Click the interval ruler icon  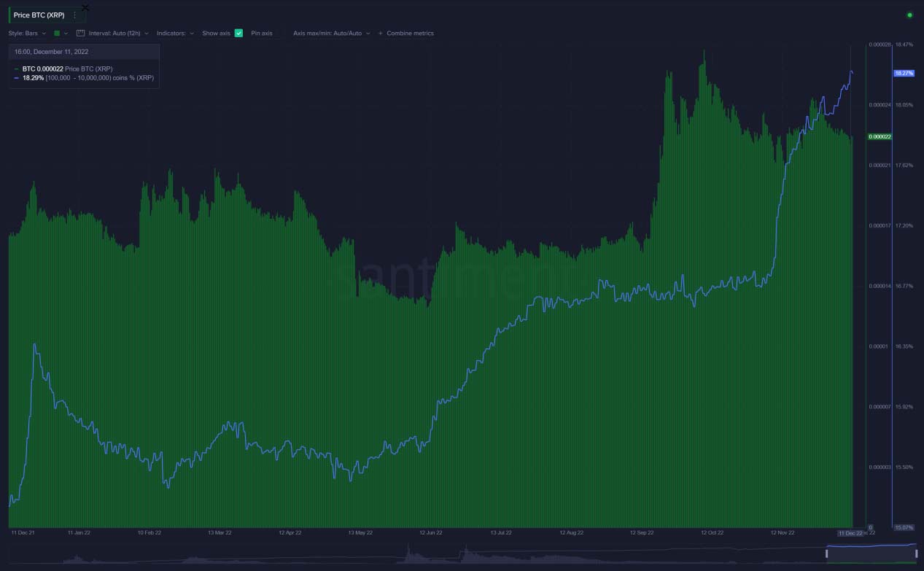(81, 34)
